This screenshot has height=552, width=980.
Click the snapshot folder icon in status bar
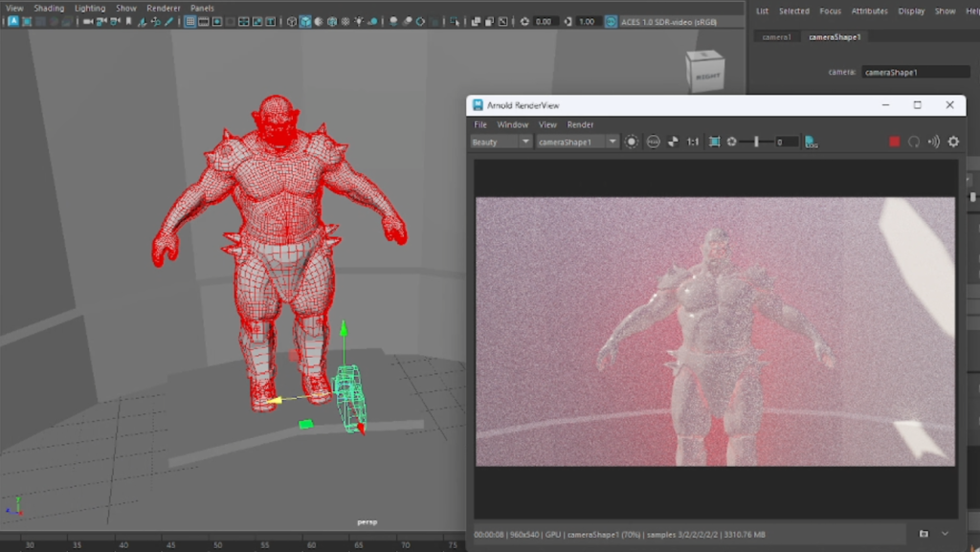tap(924, 533)
